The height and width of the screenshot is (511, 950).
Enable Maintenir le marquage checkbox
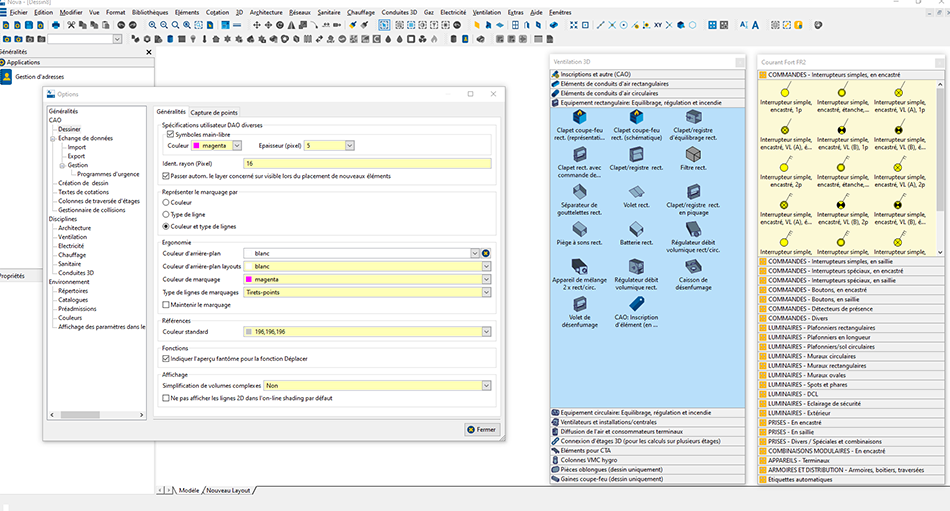click(x=166, y=304)
